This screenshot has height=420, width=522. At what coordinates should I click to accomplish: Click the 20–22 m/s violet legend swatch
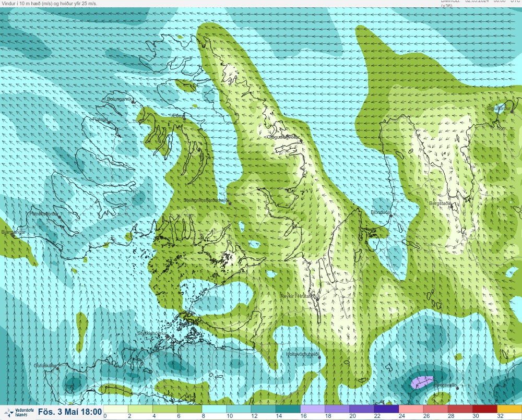[x=362, y=409]
